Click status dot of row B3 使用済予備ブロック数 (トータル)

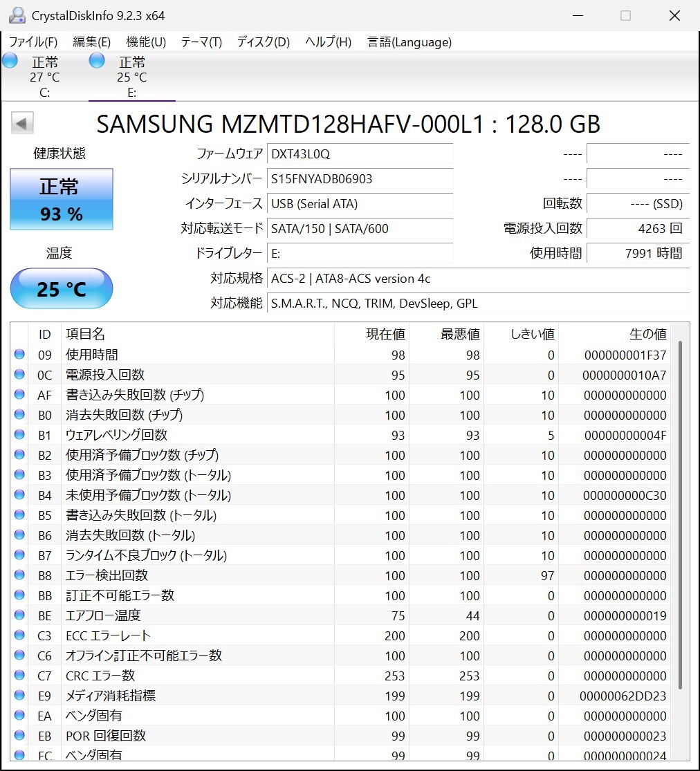click(19, 474)
